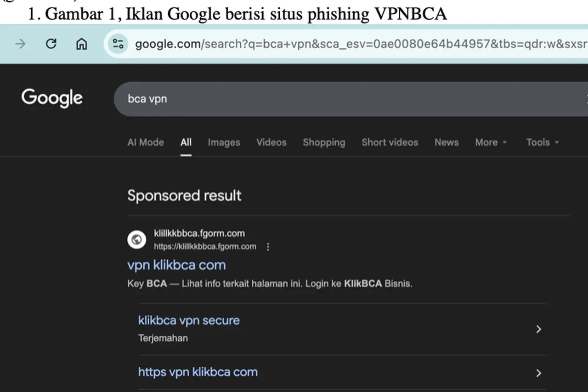Viewport: 588px width, 392px height.
Task: Select the Images tab
Action: click(224, 142)
